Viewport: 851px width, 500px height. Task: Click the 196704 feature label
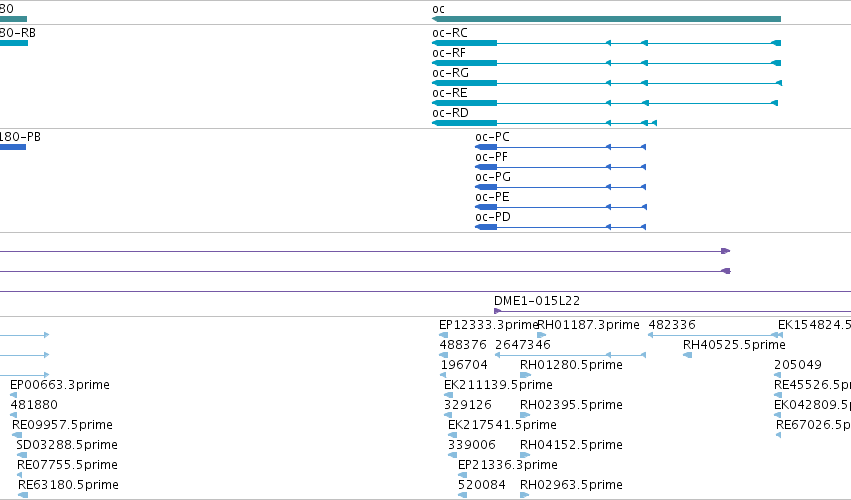click(x=464, y=365)
